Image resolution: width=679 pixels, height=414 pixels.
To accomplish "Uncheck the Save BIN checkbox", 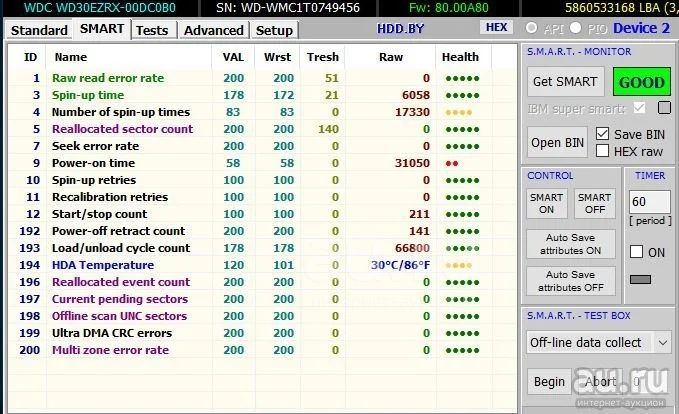I will click(602, 134).
